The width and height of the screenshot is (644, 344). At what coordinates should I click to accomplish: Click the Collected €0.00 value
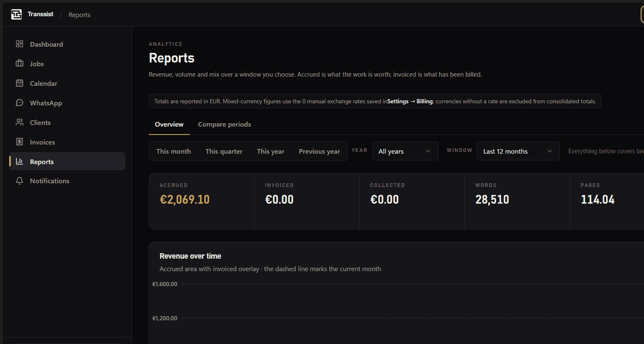tap(384, 199)
